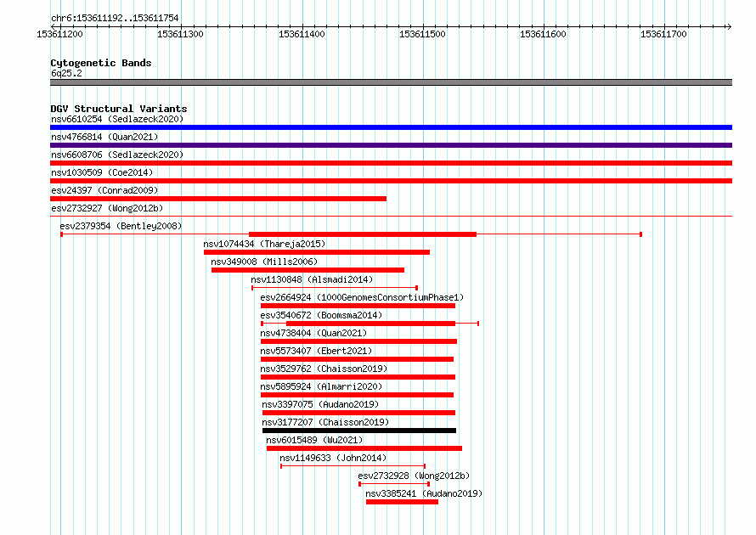Click ruler position 153611300

pos(180,34)
